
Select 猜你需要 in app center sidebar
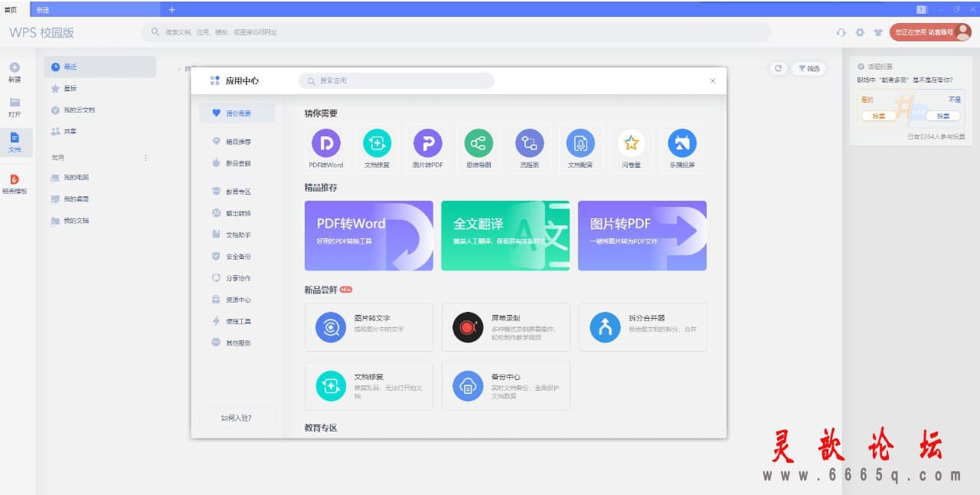tap(237, 113)
